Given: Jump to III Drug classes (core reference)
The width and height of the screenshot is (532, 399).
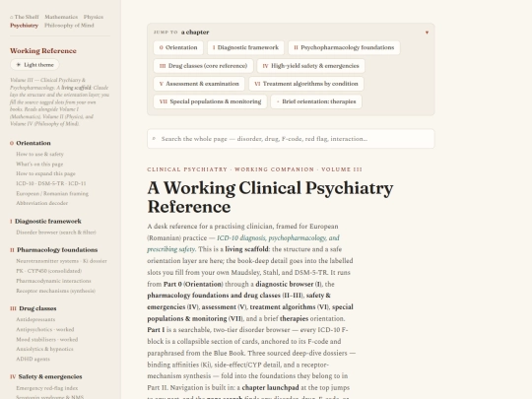Looking at the screenshot, I should click(x=203, y=66).
